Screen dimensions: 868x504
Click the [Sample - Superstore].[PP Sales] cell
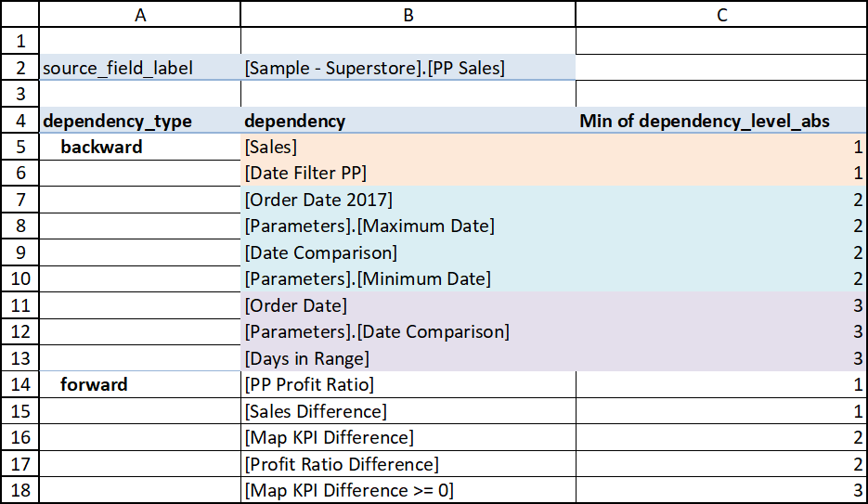point(408,68)
